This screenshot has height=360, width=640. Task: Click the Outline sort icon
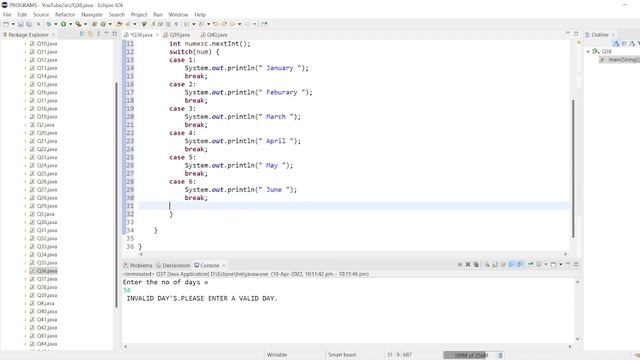click(616, 43)
